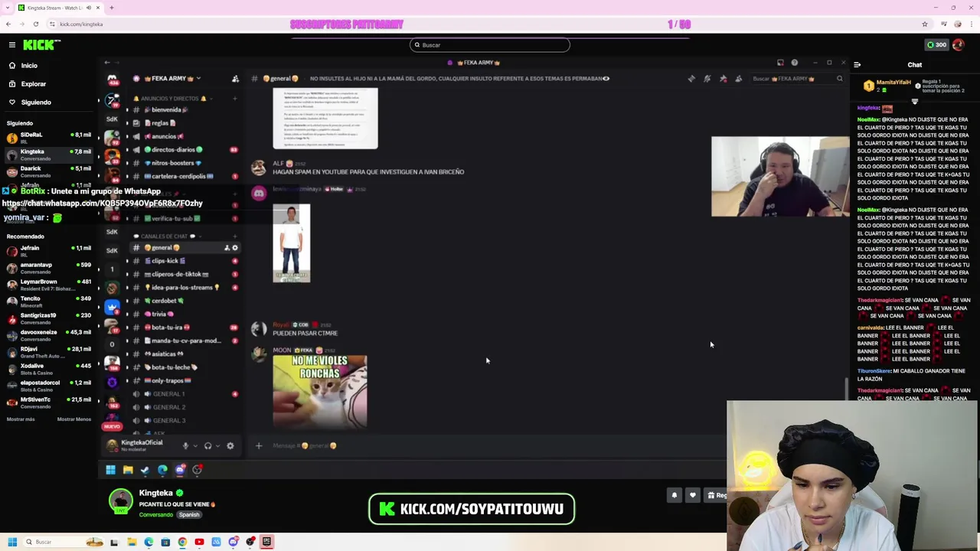This screenshot has width=980, height=551.
Task: Open bota-tu-ira Discord channel
Action: coord(184,328)
